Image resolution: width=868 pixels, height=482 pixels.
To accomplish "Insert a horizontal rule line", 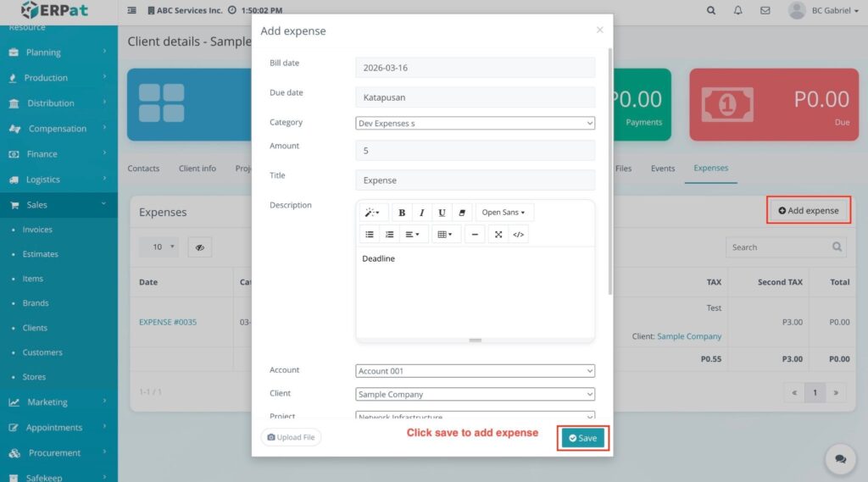I will 475,235.
